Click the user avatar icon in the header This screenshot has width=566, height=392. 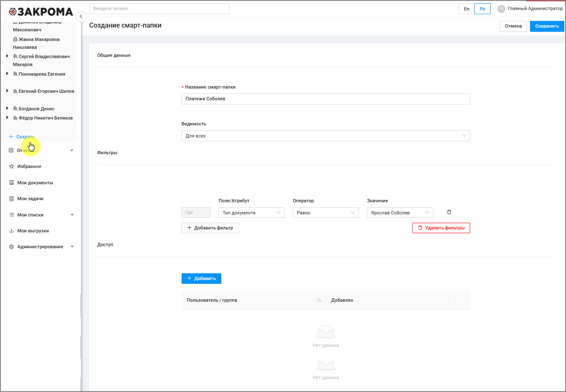pos(501,9)
